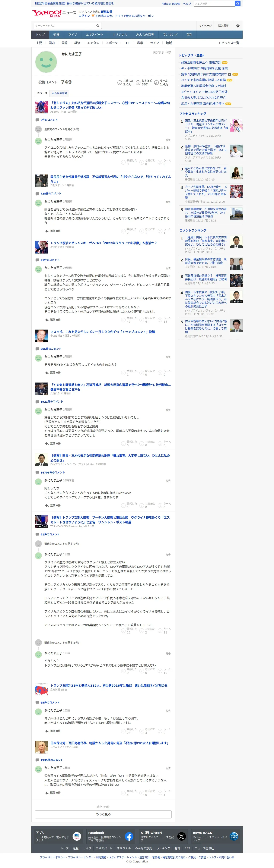The width and height of the screenshot is (274, 868).
Task: Open the ライブ tab in blue navigation bar
Action: click(73, 35)
